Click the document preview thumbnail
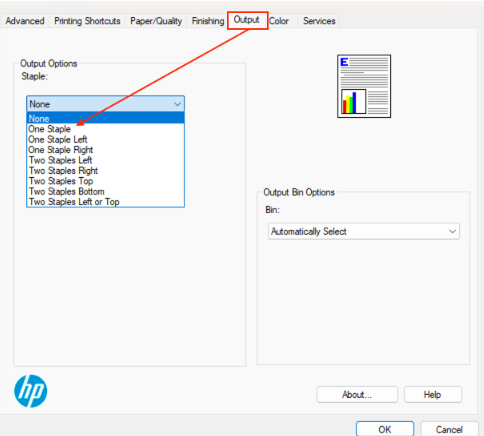This screenshot has width=484, height=436. pyautogui.click(x=364, y=86)
